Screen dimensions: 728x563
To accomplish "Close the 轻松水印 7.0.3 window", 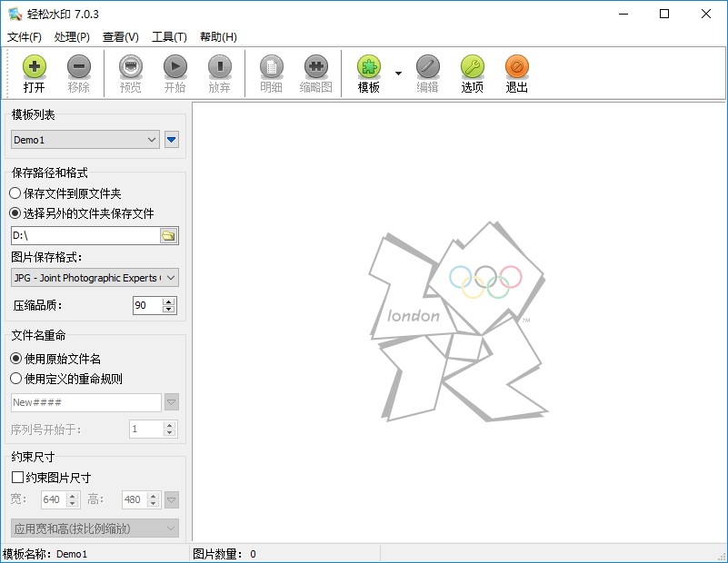I will pos(705,14).
